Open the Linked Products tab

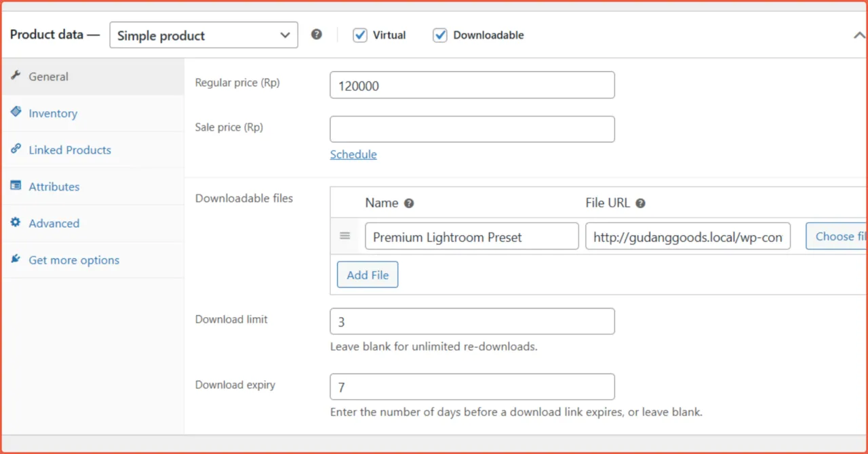pyautogui.click(x=69, y=149)
